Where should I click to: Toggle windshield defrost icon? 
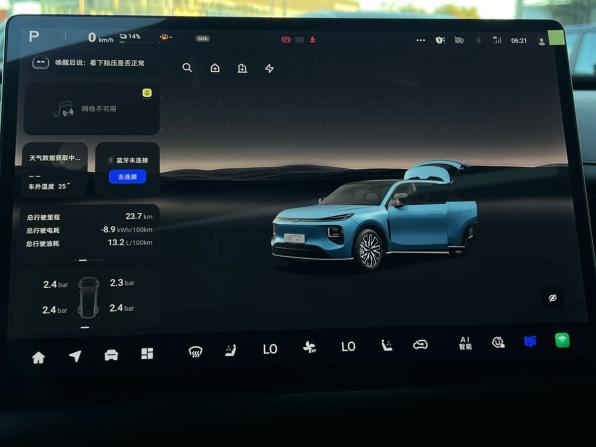point(195,352)
